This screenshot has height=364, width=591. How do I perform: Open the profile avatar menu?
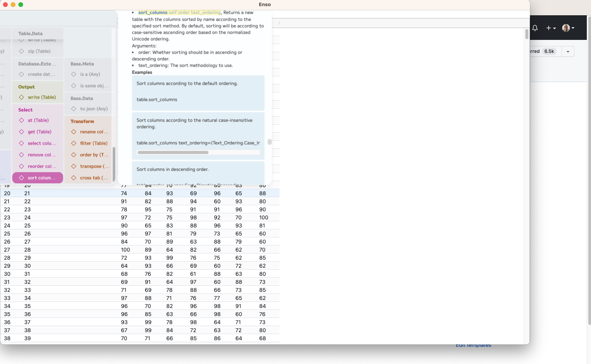pyautogui.click(x=567, y=28)
